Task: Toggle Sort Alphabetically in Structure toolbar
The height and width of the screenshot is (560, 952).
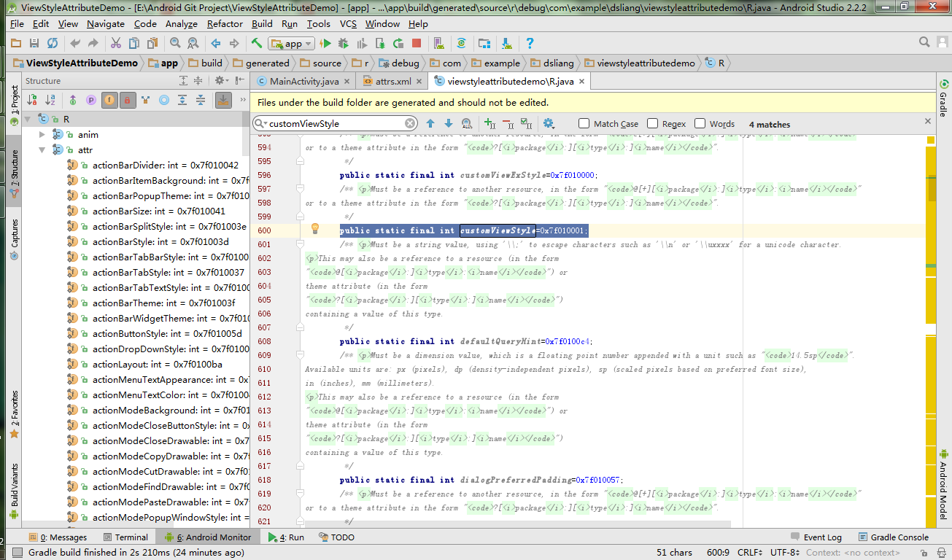Action: [x=50, y=100]
